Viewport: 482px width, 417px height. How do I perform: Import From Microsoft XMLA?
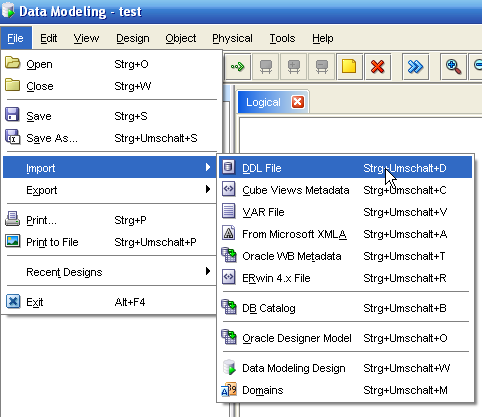point(345,234)
